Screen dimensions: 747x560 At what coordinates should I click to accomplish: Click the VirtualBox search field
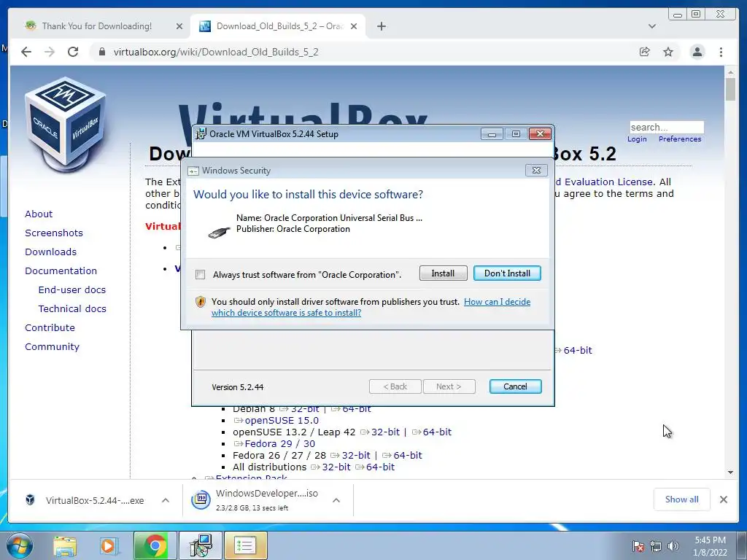tap(667, 127)
